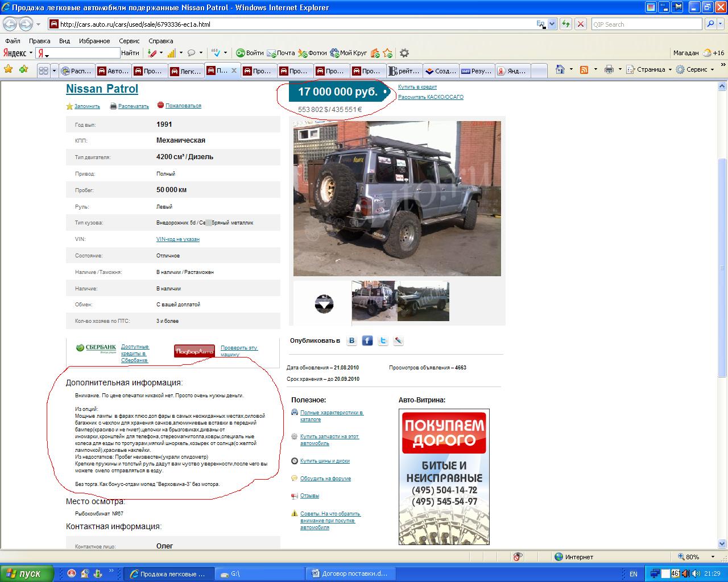Viewport: 728px width, 582px height.
Task: Switch to the Легк... browser tab
Action: pyautogui.click(x=185, y=71)
